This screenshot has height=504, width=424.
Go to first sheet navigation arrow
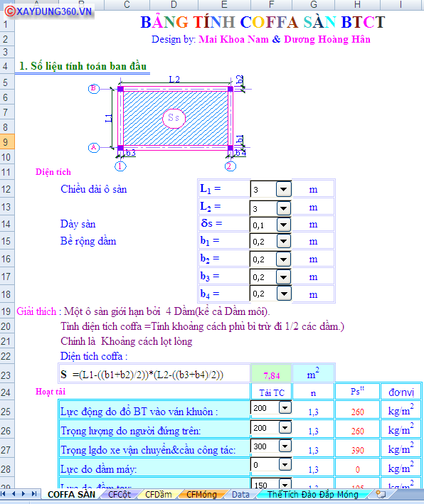[x=4, y=494]
